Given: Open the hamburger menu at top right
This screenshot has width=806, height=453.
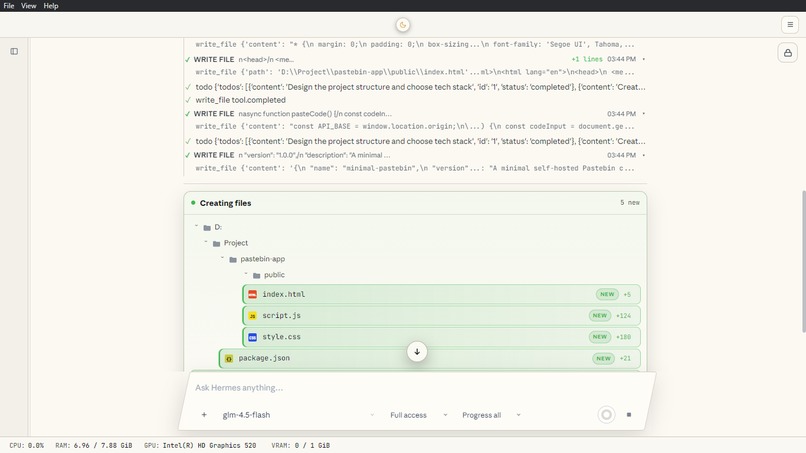Looking at the screenshot, I should click(790, 25).
